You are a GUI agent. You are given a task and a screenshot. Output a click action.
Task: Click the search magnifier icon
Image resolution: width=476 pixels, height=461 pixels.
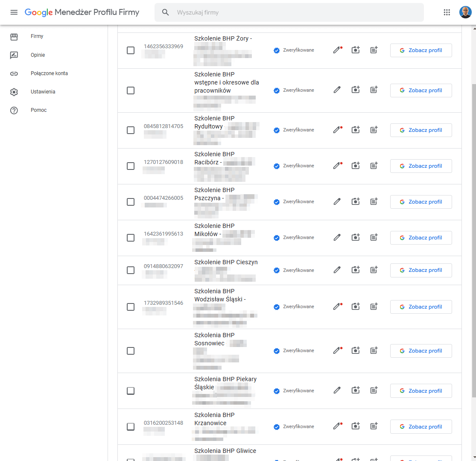(165, 12)
